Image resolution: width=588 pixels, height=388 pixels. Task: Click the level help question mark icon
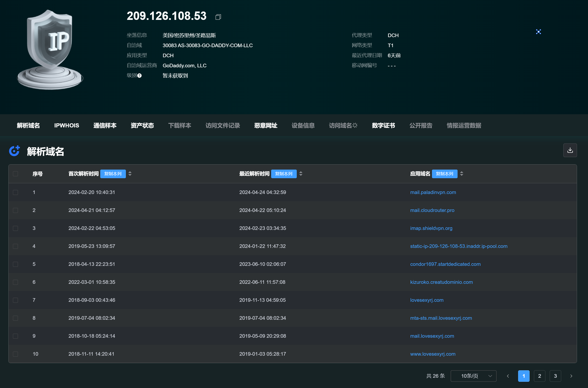(x=140, y=75)
